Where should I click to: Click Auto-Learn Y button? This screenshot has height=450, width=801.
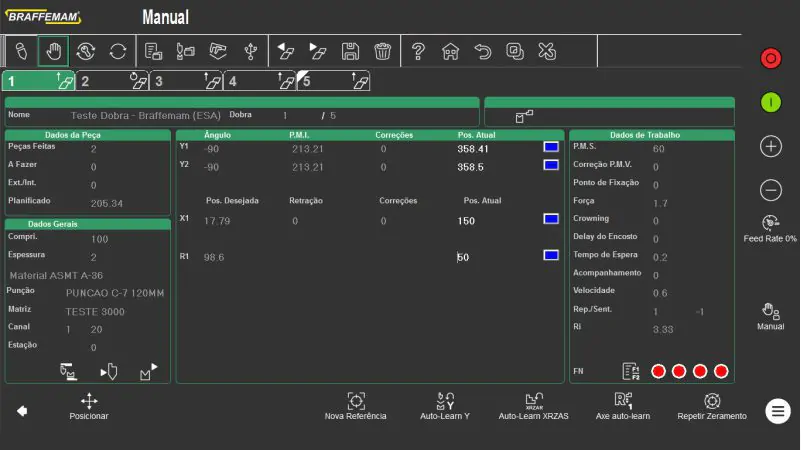click(445, 407)
